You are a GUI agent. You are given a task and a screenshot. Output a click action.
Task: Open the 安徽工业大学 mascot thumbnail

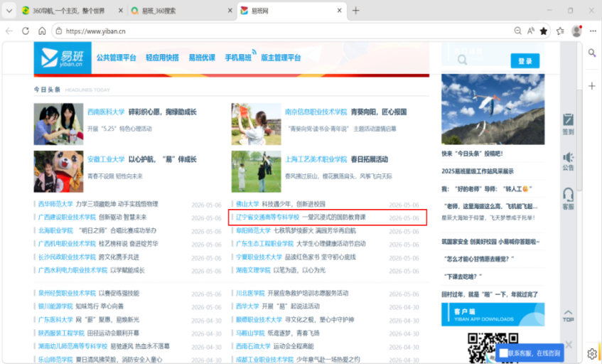(x=58, y=171)
